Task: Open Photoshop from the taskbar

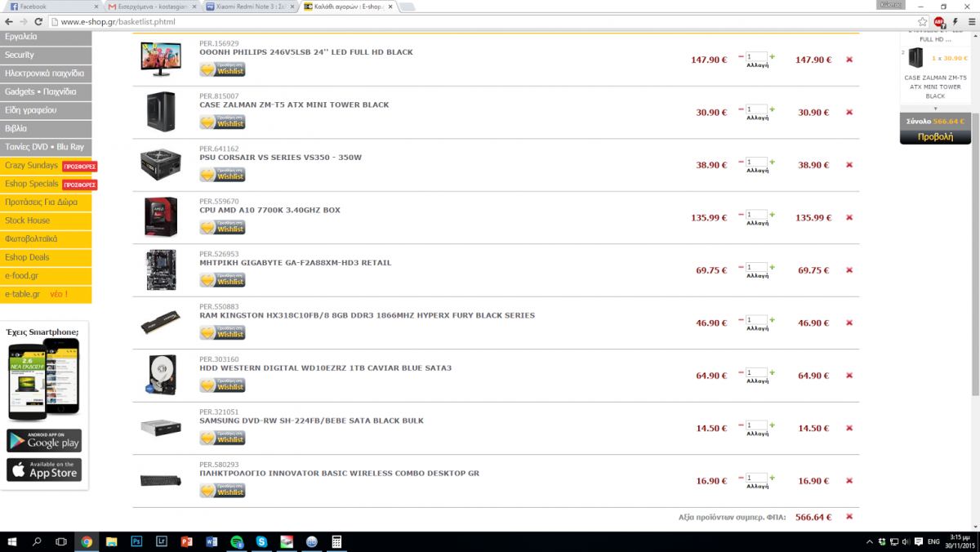Action: (136, 541)
